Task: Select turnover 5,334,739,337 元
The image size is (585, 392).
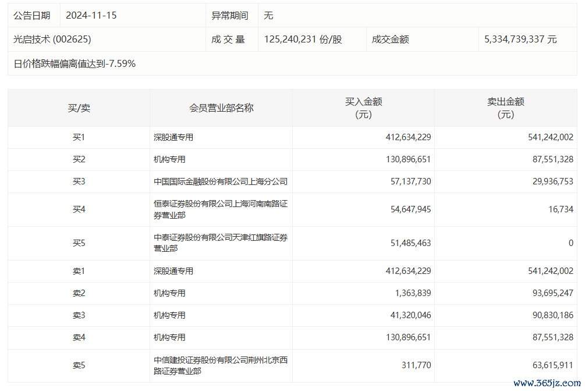Action: pyautogui.click(x=520, y=40)
